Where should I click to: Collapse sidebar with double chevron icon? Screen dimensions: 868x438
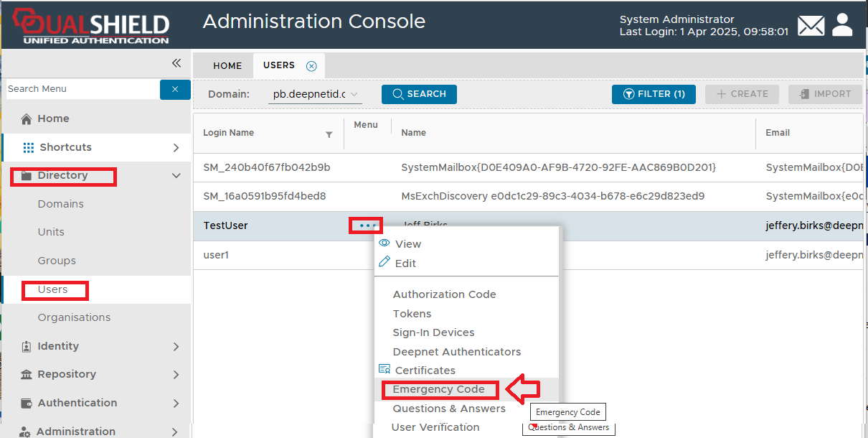pyautogui.click(x=176, y=63)
